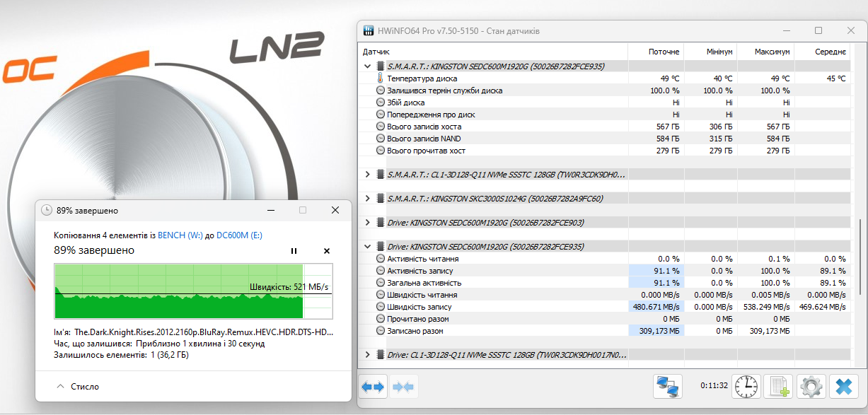868x415 pixels.
Task: Click the clock icon in copy dialog title
Action: click(47, 210)
